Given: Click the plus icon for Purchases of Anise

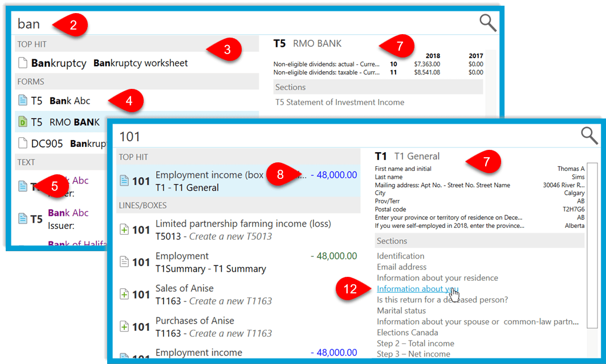Looking at the screenshot, I should coord(124,326).
